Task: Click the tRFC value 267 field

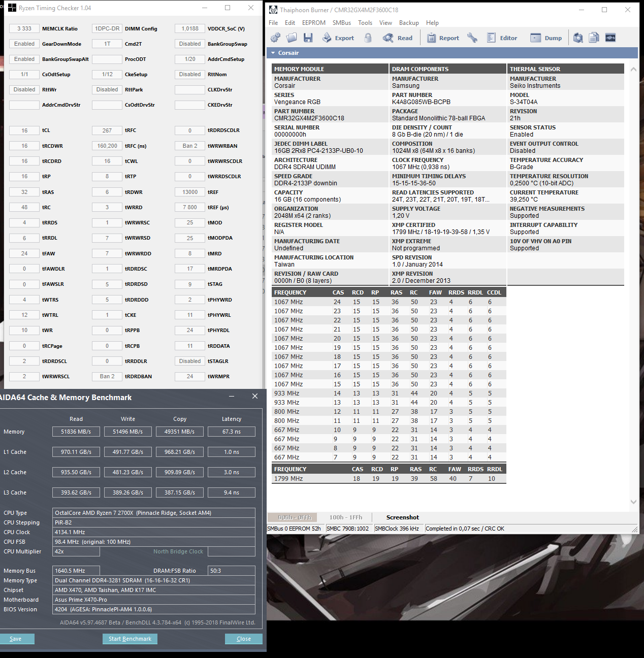Action: tap(107, 130)
